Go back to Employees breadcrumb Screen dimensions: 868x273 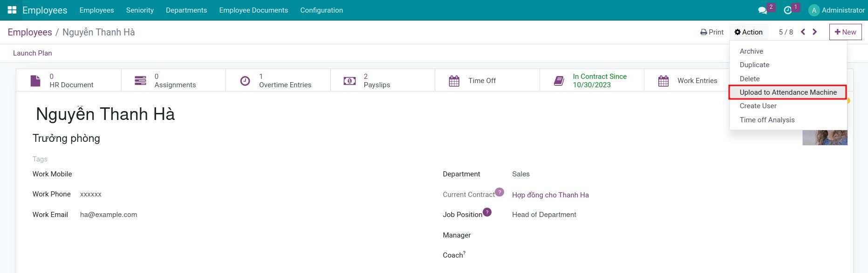point(30,32)
